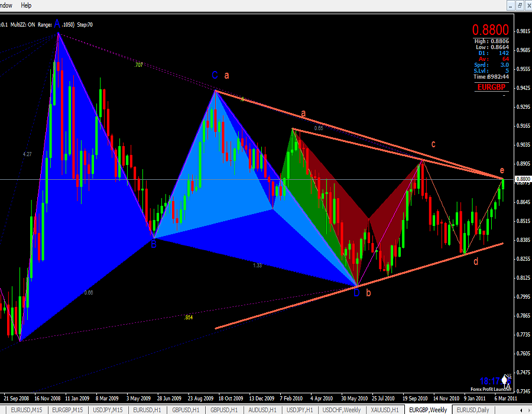The height and width of the screenshot is (414, 532).
Task: Go to the EURUSD,Daily chart tab
Action: (473, 410)
